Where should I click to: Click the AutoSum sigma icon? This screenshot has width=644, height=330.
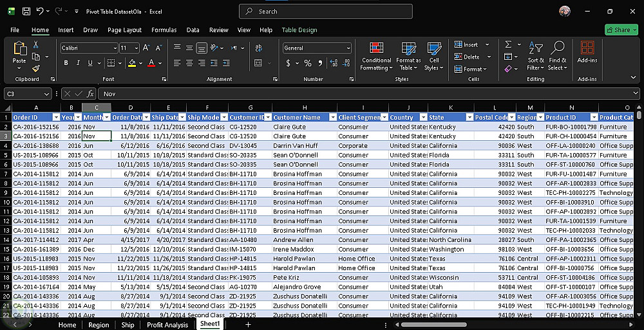[x=509, y=44]
